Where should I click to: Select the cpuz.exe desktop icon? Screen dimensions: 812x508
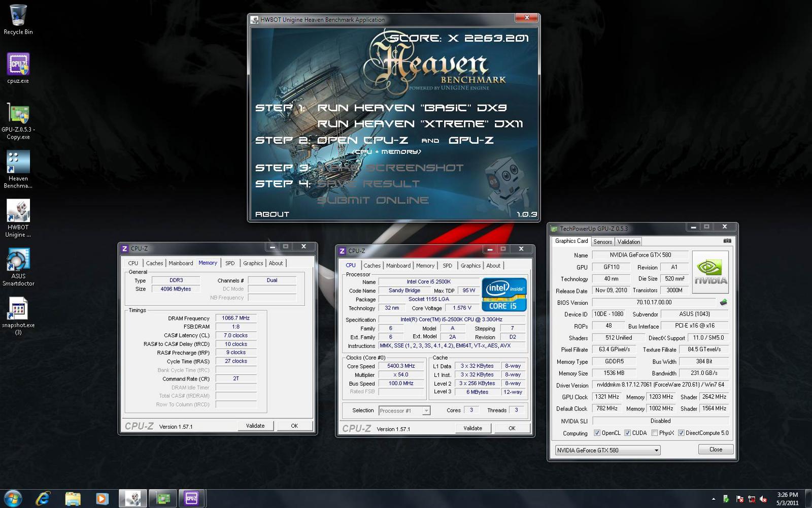(18, 69)
